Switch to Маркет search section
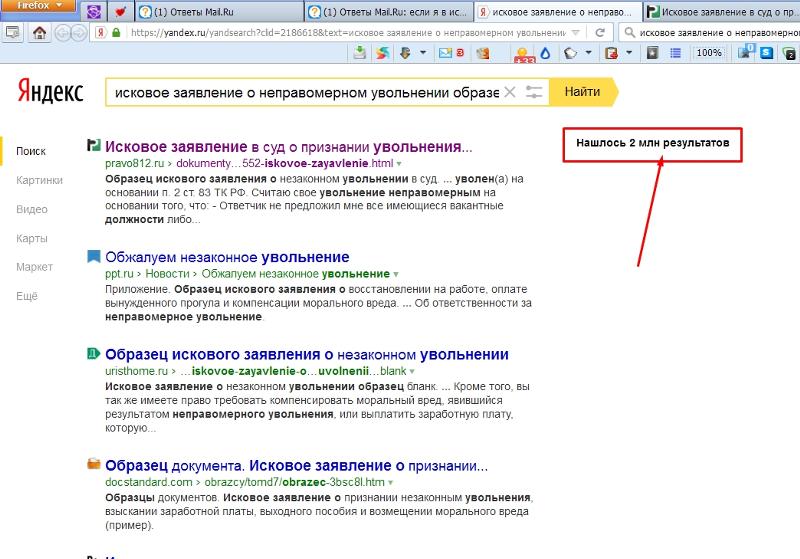Screen dimensions: 800x559 click(34, 267)
